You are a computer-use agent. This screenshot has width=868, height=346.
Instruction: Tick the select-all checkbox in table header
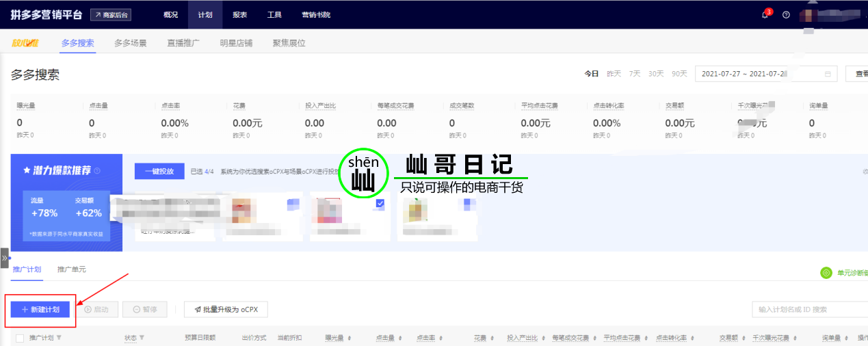pyautogui.click(x=19, y=338)
